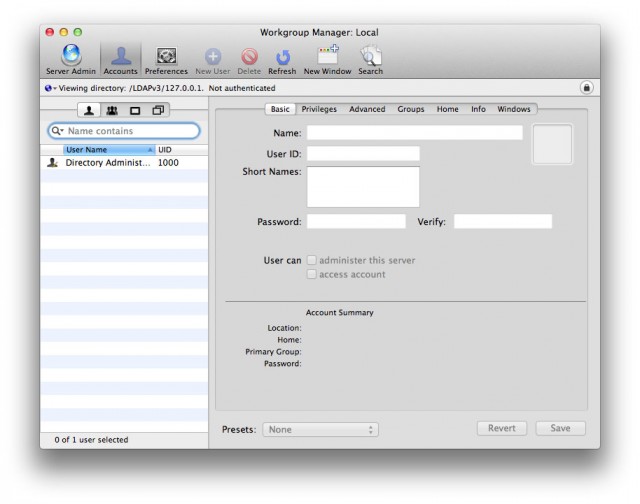Viewport: 640px width, 504px height.
Task: Click the Short Names list box
Action: tap(363, 187)
